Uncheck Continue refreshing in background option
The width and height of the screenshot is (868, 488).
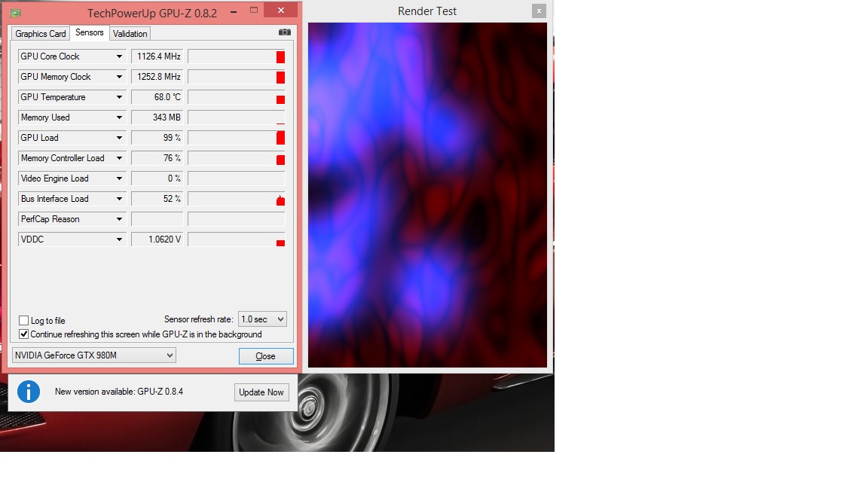[24, 334]
